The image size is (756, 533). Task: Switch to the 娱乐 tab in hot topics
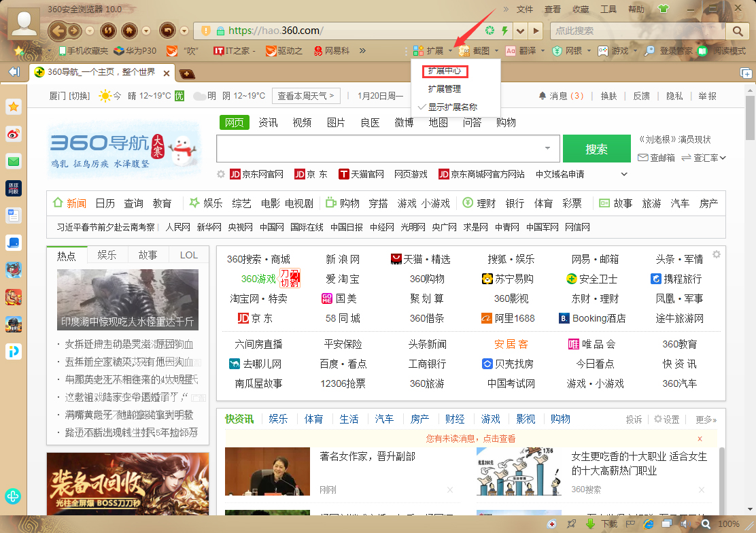pos(107,254)
